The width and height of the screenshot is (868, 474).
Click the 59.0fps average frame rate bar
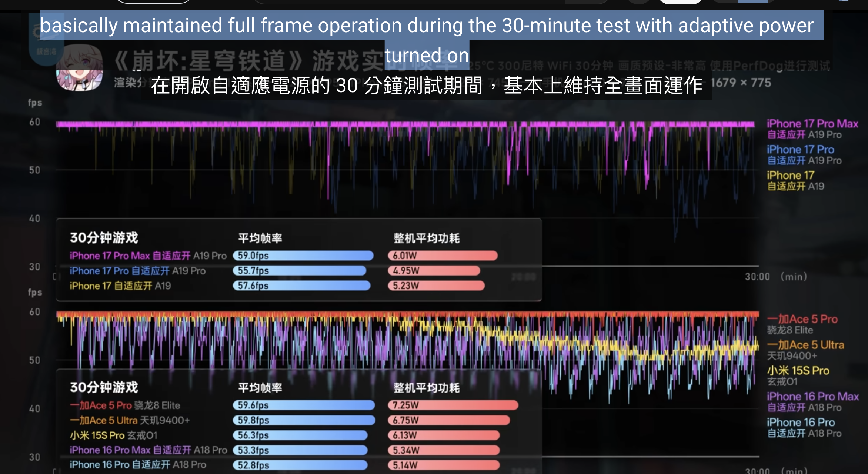click(303, 256)
